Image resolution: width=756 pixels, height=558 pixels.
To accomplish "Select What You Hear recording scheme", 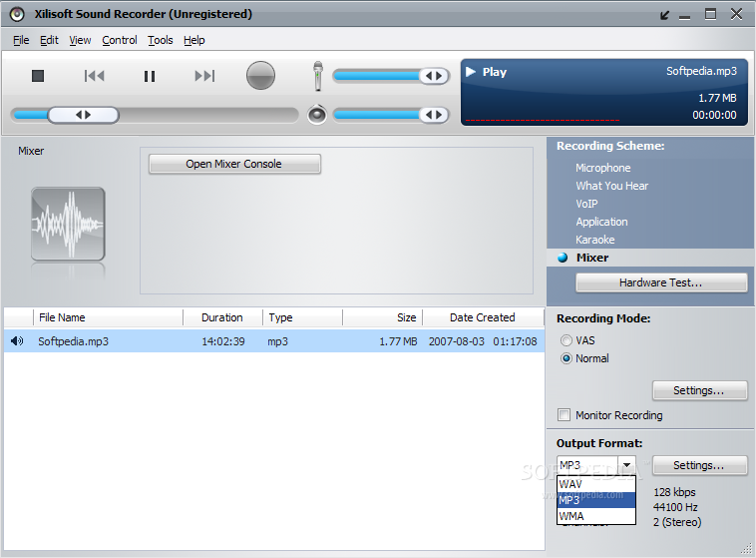I will click(611, 186).
